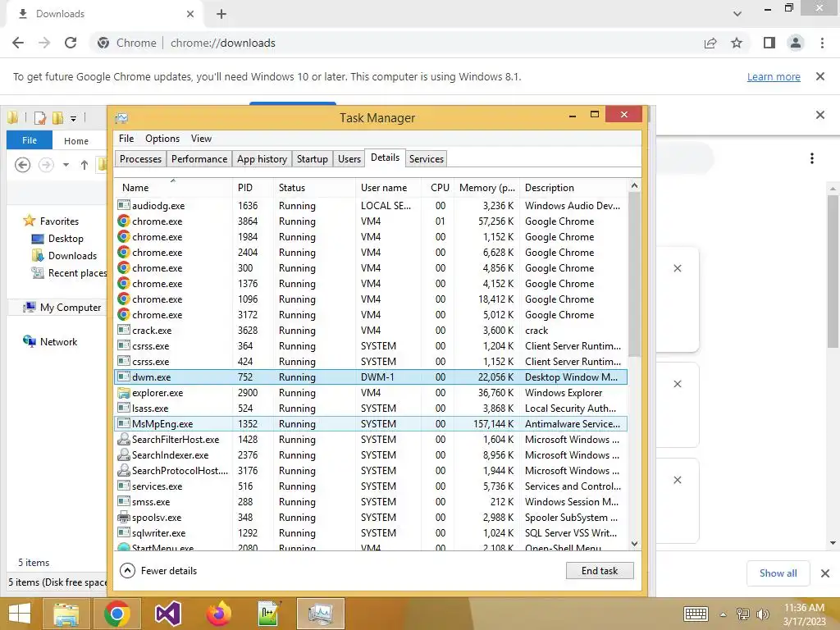Switch to the Startup tab
Image resolution: width=840 pixels, height=630 pixels.
(x=313, y=158)
